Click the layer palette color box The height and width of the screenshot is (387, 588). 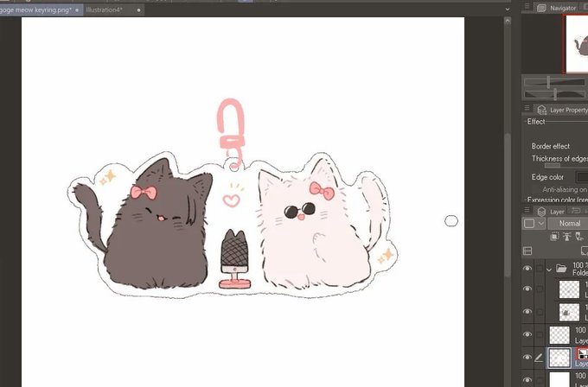pos(528,224)
